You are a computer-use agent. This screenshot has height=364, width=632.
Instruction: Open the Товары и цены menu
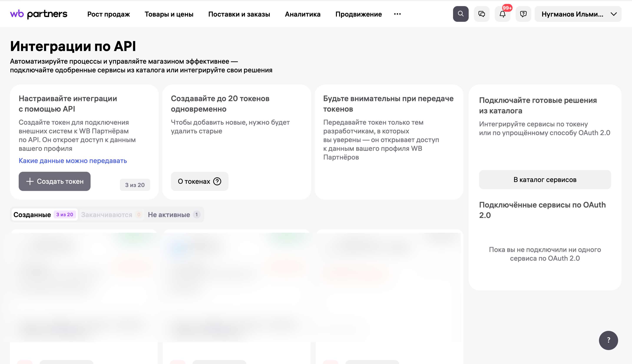[x=169, y=14]
